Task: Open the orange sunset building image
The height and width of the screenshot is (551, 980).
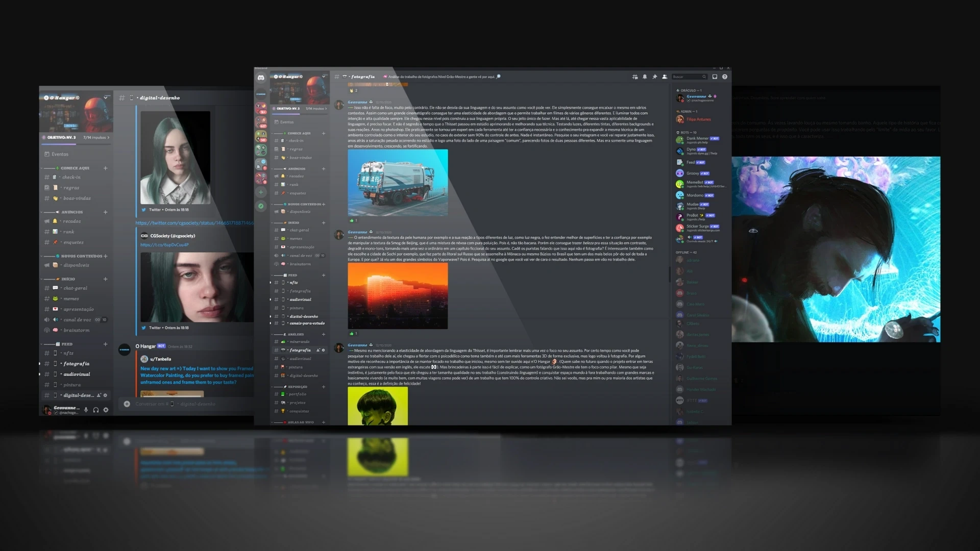Action: [x=398, y=296]
